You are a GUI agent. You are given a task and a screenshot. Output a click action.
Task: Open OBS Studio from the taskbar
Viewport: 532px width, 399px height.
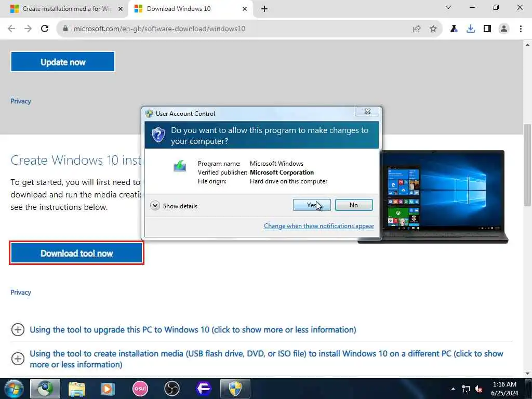(171, 389)
